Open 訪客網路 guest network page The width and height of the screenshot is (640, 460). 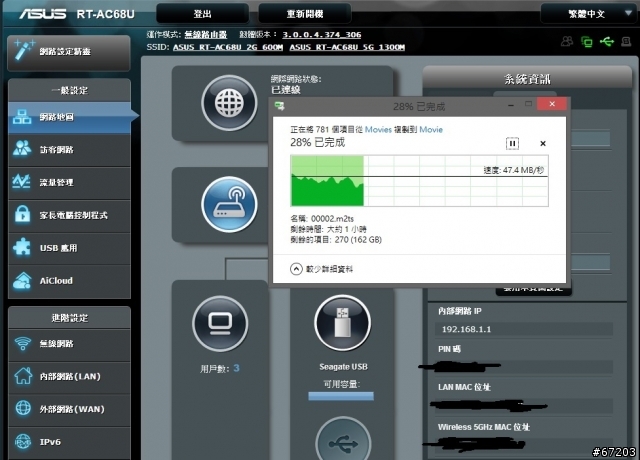pyautogui.click(x=69, y=150)
